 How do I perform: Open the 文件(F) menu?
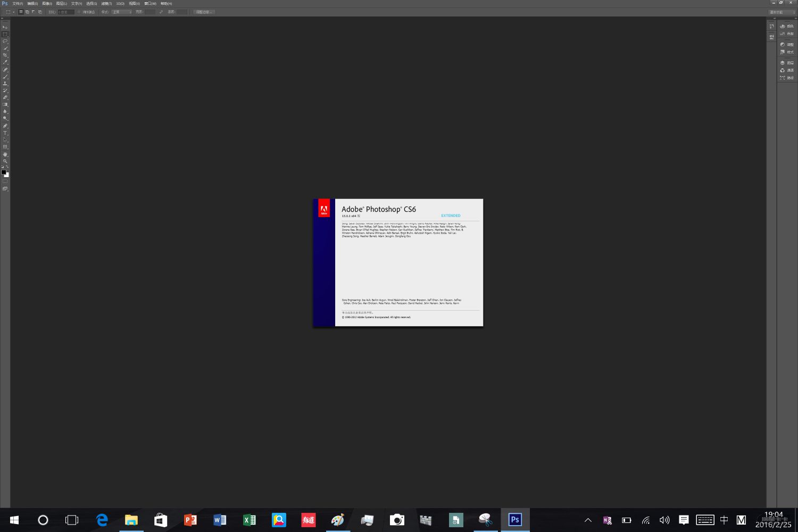click(18, 4)
